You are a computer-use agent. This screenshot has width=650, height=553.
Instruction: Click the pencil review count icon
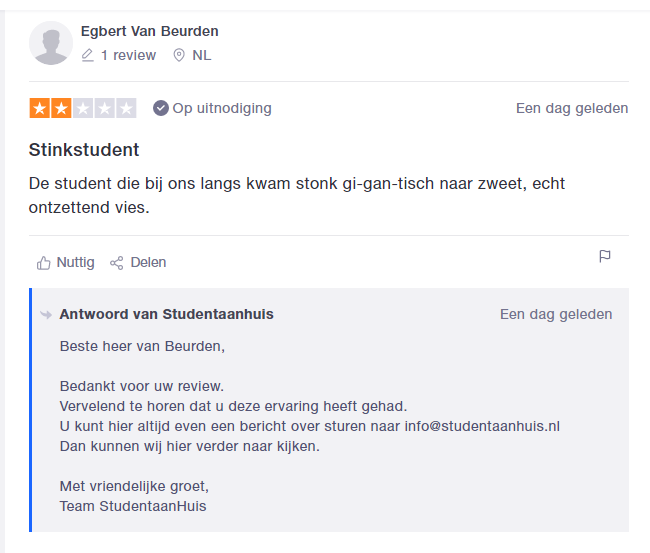pyautogui.click(x=88, y=55)
